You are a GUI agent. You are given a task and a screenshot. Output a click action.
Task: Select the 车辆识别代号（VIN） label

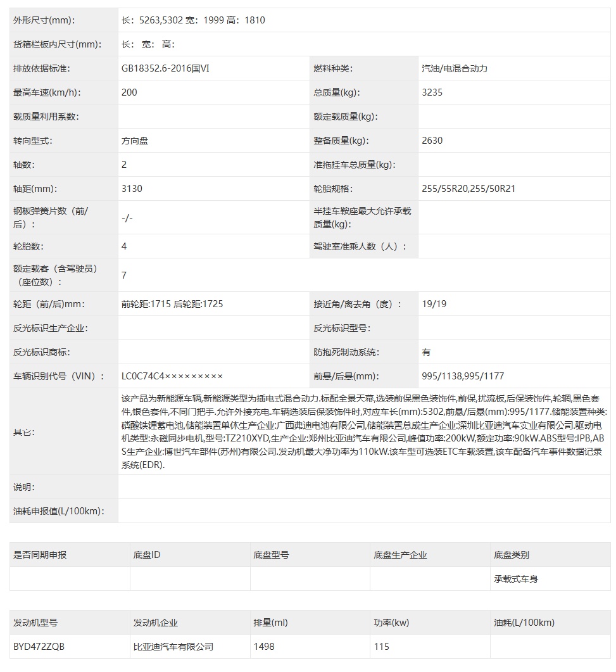(x=59, y=376)
